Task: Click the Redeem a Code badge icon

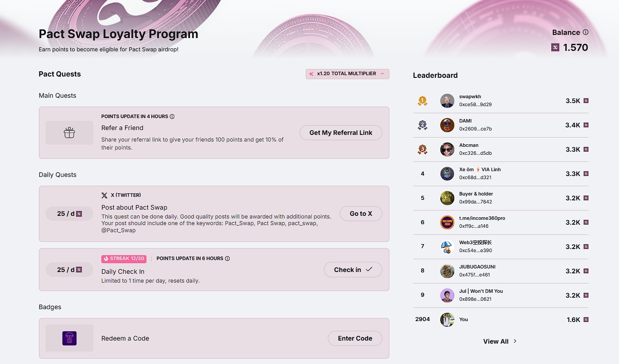Action: click(x=69, y=338)
